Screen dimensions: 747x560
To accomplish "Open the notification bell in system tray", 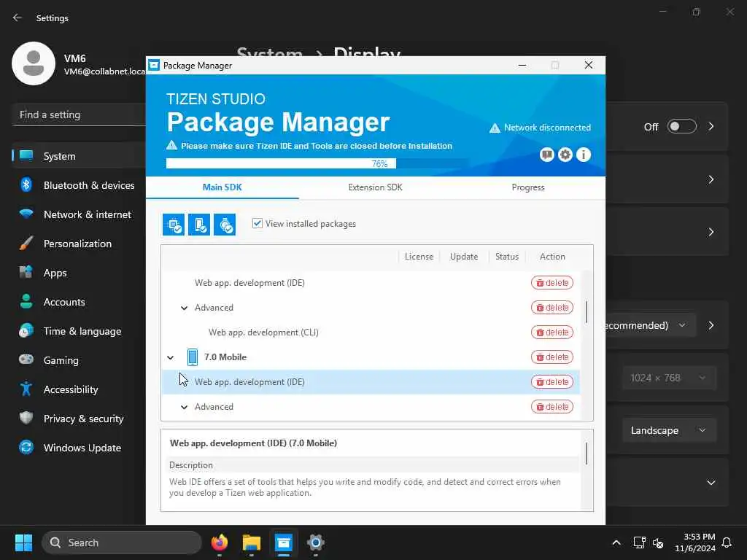I will pos(727,542).
